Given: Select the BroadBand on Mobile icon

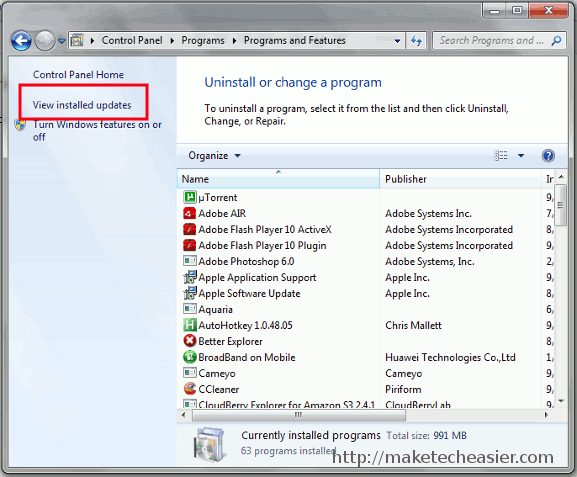Looking at the screenshot, I should [x=190, y=357].
